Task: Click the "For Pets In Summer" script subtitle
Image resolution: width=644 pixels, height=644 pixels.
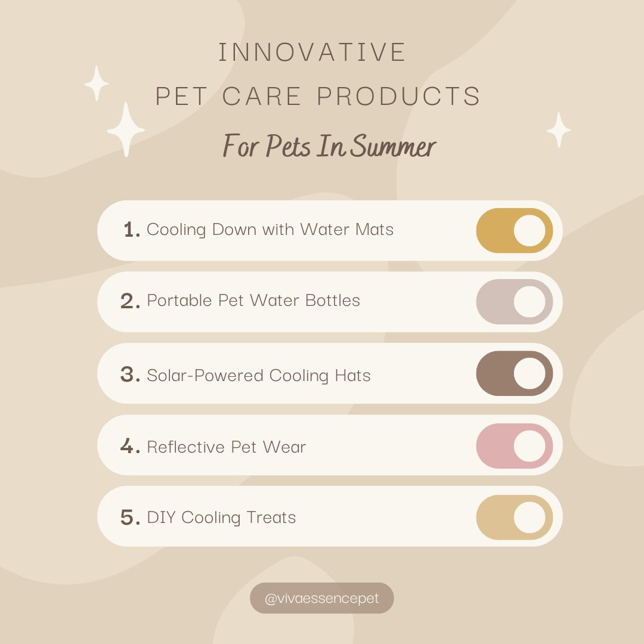Action: (329, 146)
